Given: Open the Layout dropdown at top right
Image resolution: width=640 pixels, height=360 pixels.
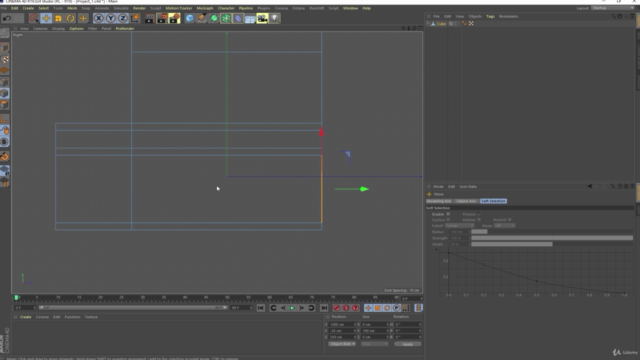Looking at the screenshot, I should (x=613, y=8).
